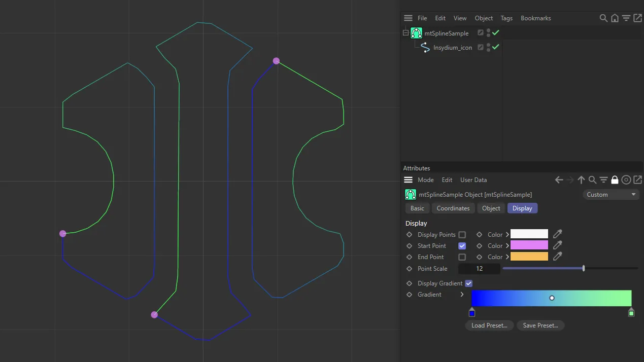Click the Save Preset button
The height and width of the screenshot is (362, 644).
(540, 325)
